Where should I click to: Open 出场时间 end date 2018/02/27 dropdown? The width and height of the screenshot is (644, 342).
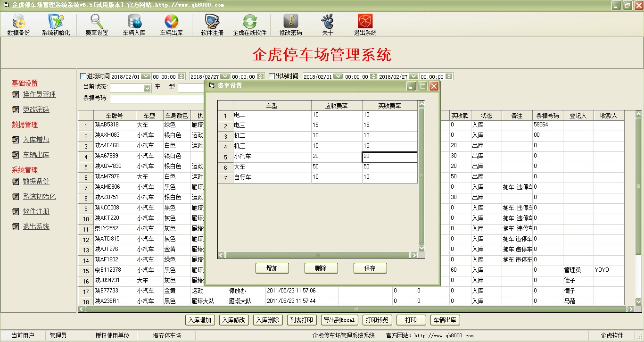[x=413, y=76]
